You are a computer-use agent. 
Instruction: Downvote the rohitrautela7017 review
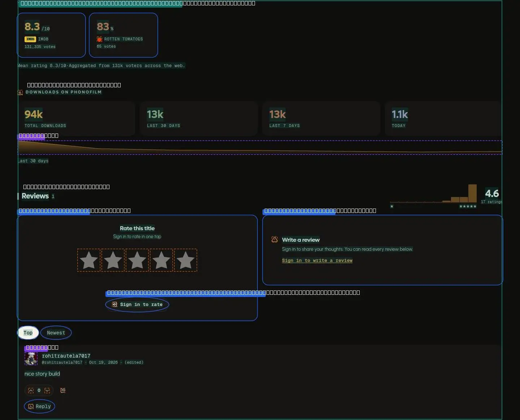[47, 390]
